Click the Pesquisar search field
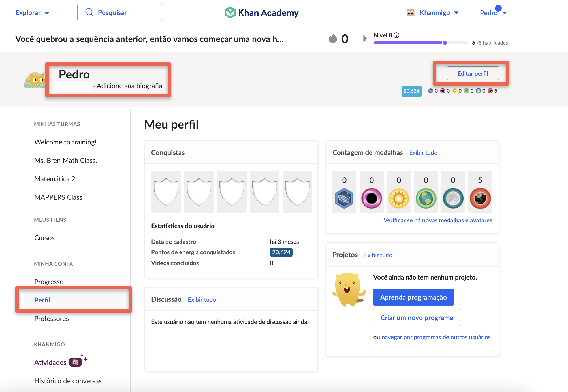The width and height of the screenshot is (568, 392). [120, 12]
